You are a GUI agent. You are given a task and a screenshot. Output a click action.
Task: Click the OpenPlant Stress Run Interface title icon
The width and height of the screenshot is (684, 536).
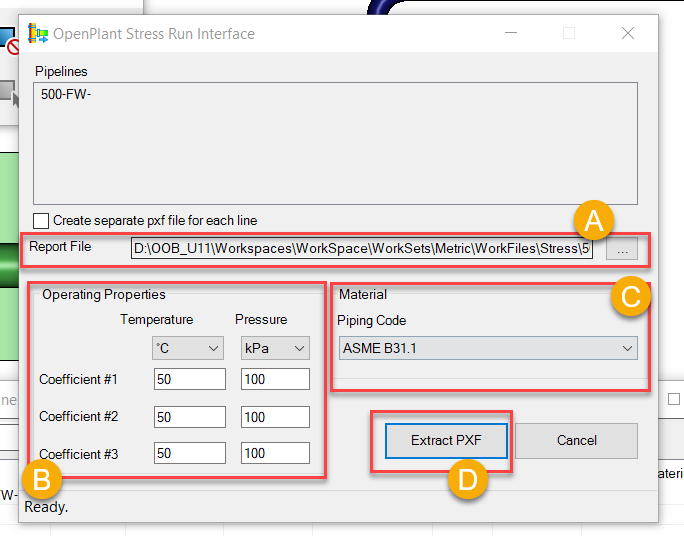(38, 34)
